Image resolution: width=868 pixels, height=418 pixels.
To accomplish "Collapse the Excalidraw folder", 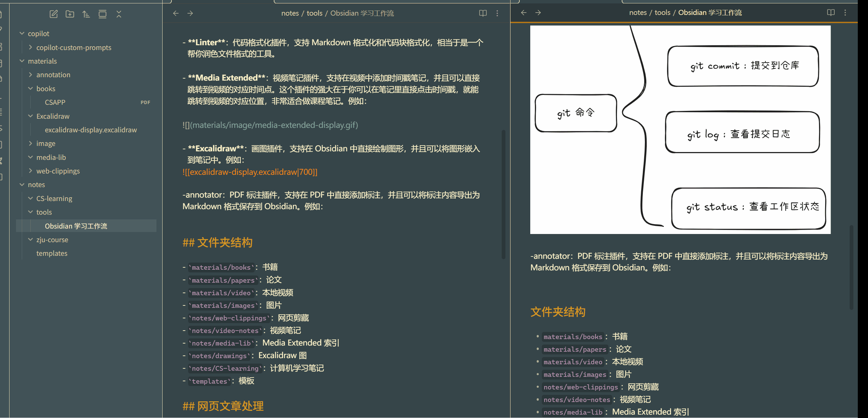I will coord(31,116).
